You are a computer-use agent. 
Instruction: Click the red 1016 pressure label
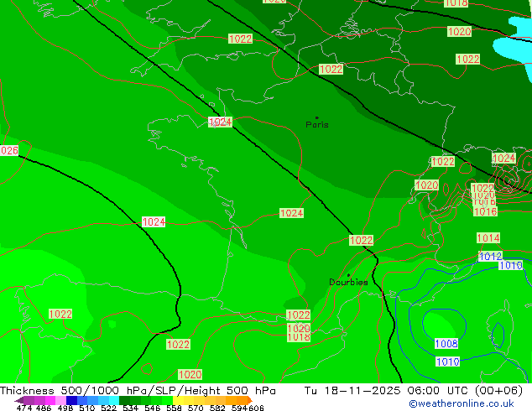[x=485, y=211]
